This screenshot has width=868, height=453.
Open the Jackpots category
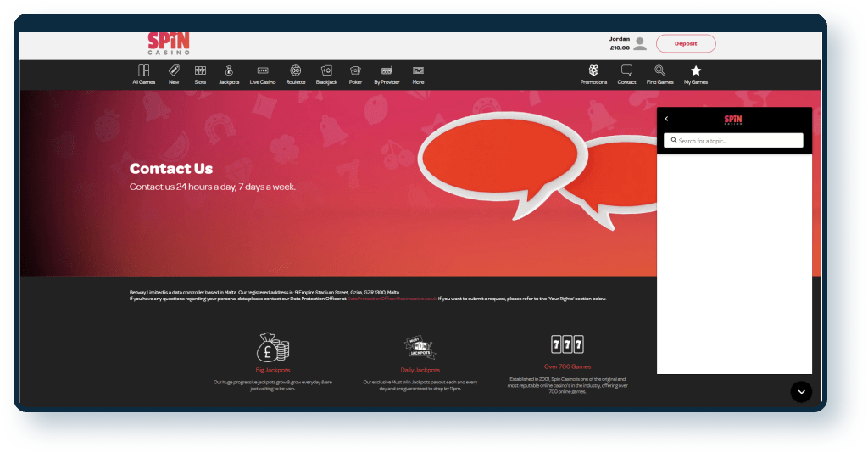tap(229, 75)
